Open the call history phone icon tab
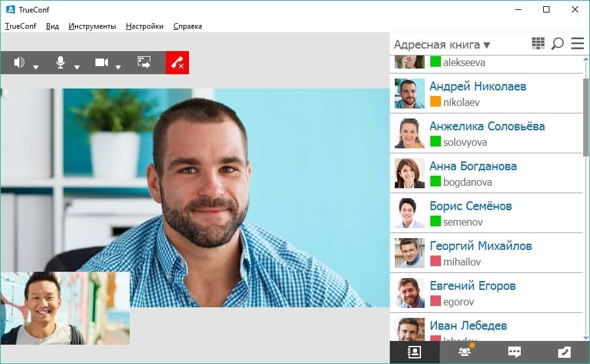Viewport: 590px width, 364px height. tap(564, 352)
